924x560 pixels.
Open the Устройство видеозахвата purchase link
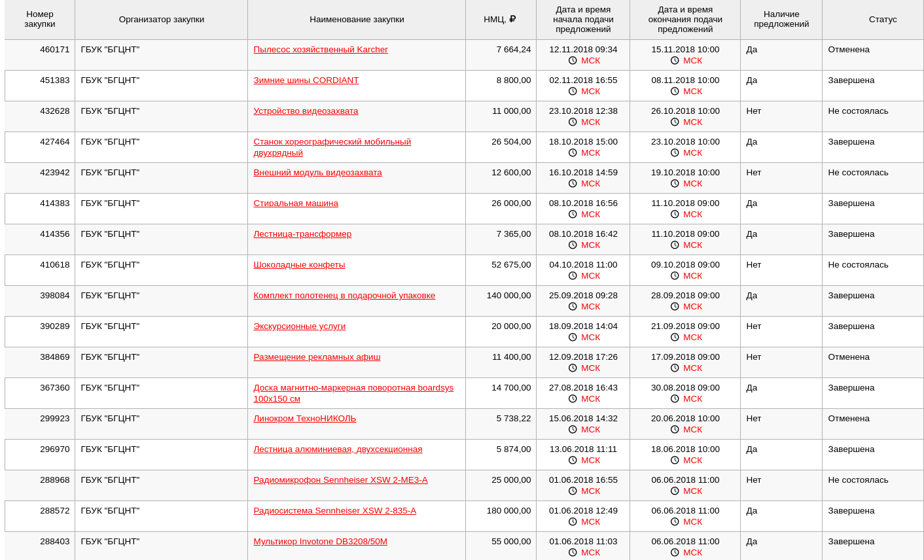(306, 111)
